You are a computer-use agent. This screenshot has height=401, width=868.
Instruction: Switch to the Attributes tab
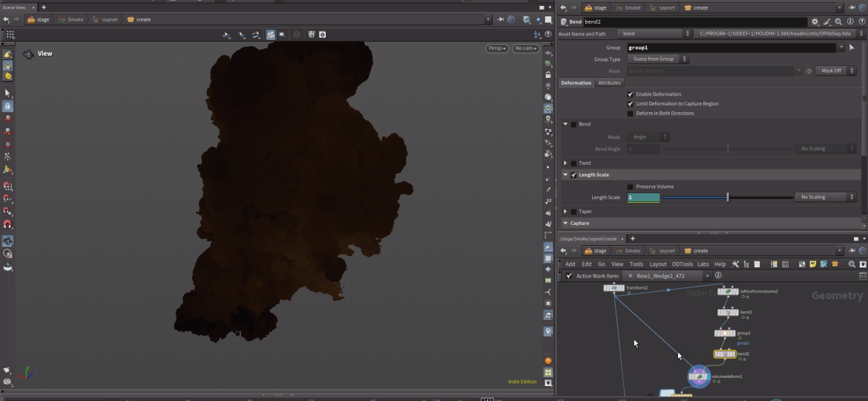pos(609,83)
